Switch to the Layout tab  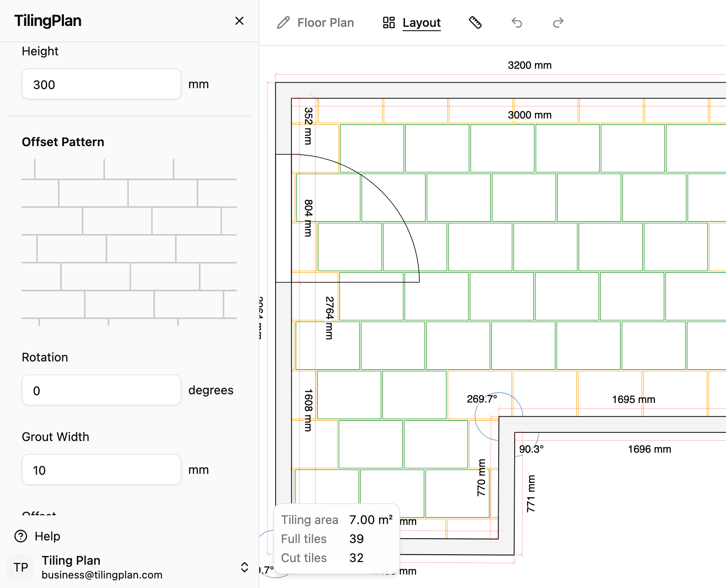[412, 22]
